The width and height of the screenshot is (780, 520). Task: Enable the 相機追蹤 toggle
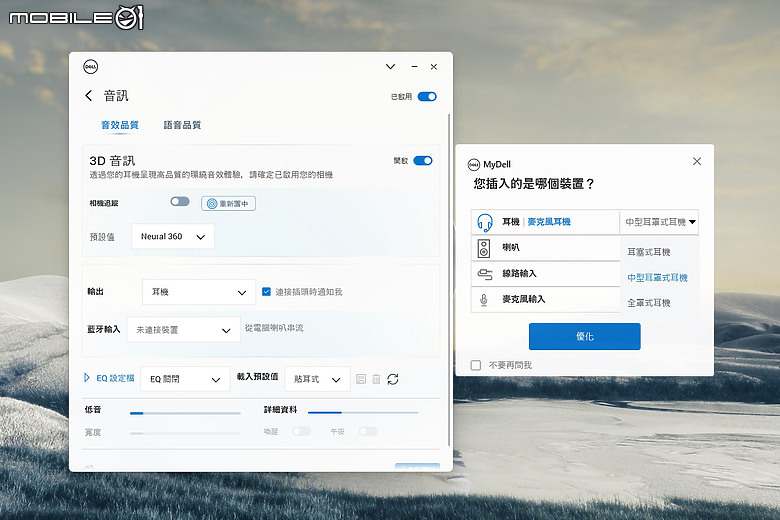click(180, 202)
